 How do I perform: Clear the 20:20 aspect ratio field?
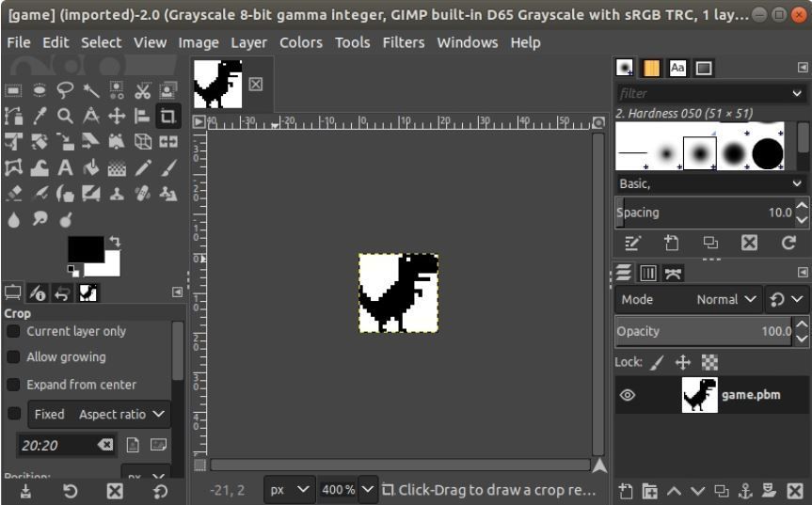point(105,445)
